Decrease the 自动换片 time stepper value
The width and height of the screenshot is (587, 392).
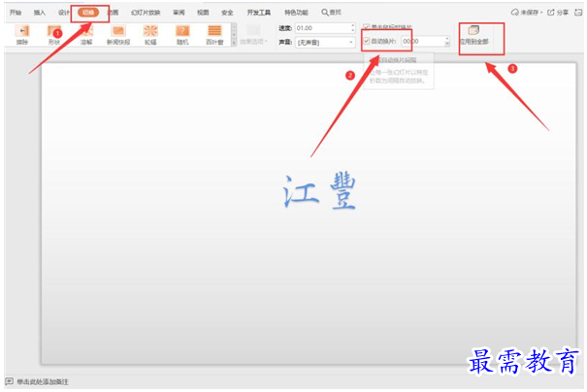pyautogui.click(x=447, y=44)
